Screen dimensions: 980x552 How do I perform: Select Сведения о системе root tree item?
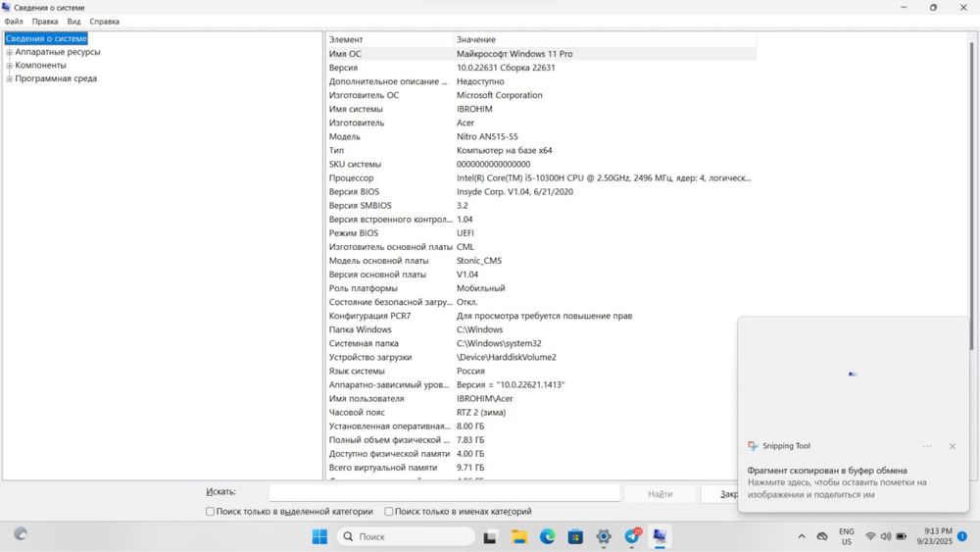(46, 39)
